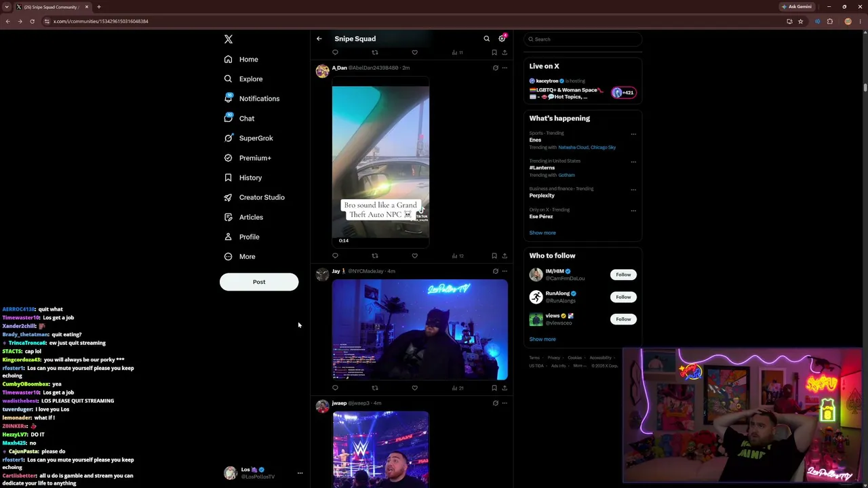Viewport: 868px width, 488px height.
Task: Open Chat in the sidebar
Action: pos(239,119)
